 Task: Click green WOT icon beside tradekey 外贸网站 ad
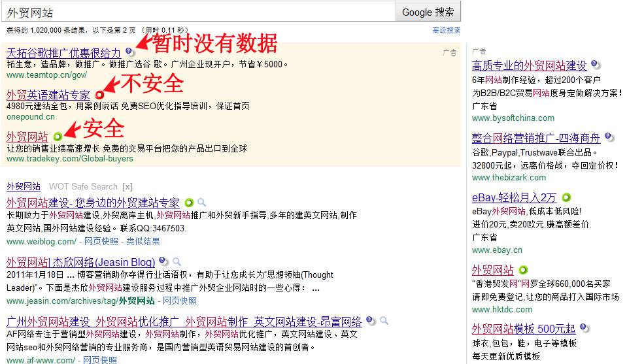click(58, 137)
